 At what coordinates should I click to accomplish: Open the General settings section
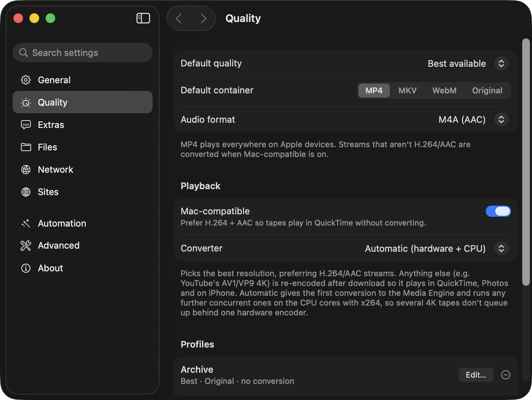[83, 80]
